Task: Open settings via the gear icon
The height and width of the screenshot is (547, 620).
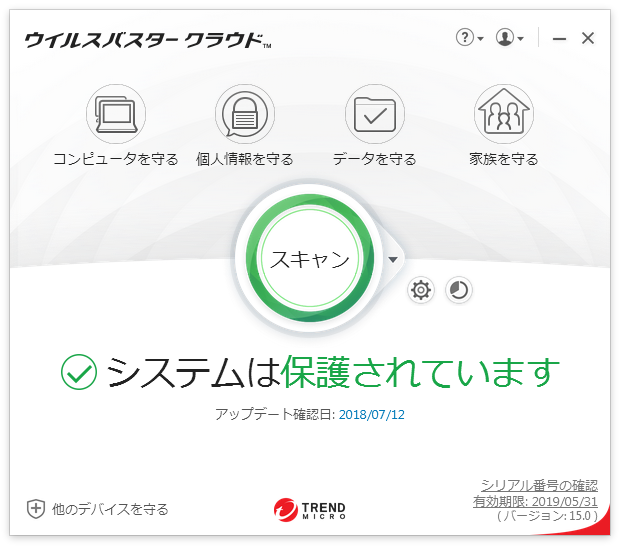Action: 421,290
